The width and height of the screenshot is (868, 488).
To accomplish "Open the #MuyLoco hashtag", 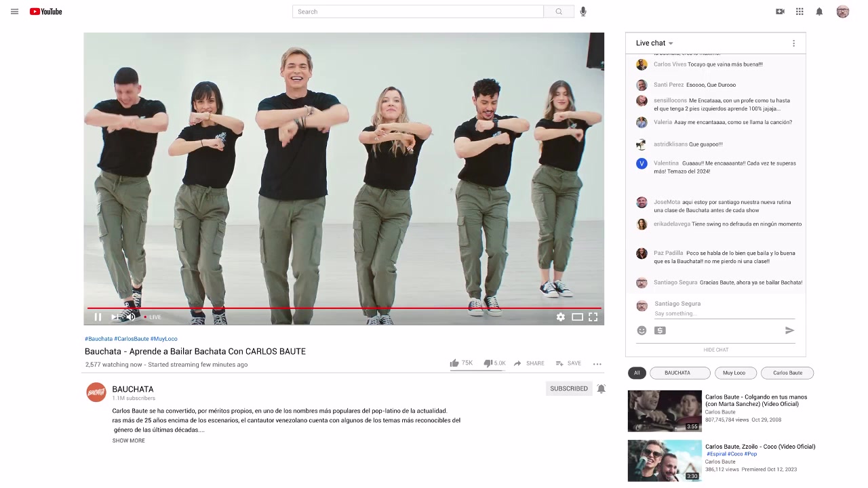I will pyautogui.click(x=164, y=339).
